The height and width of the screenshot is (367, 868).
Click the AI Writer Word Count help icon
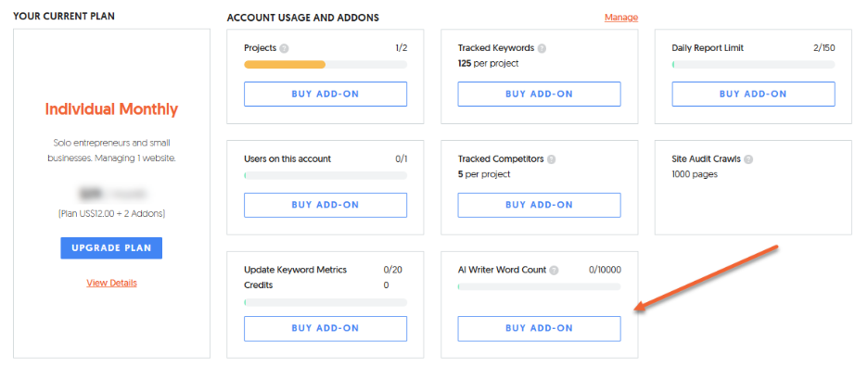pyautogui.click(x=555, y=270)
